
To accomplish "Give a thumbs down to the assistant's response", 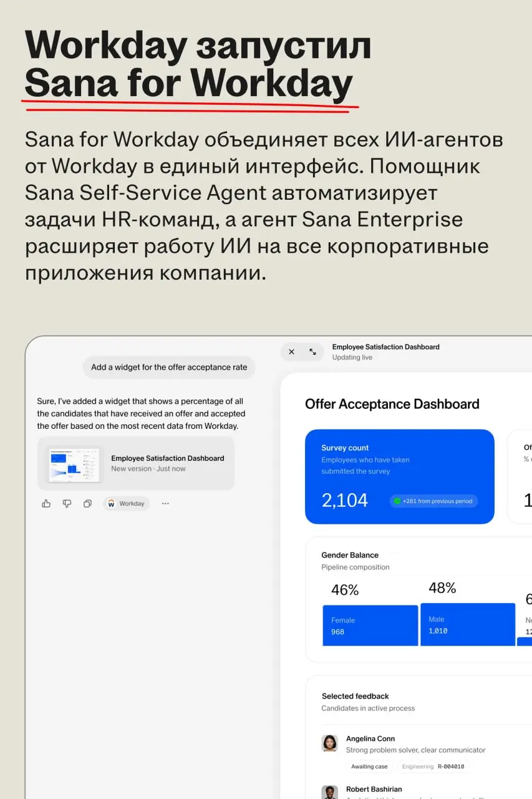I will (x=67, y=503).
